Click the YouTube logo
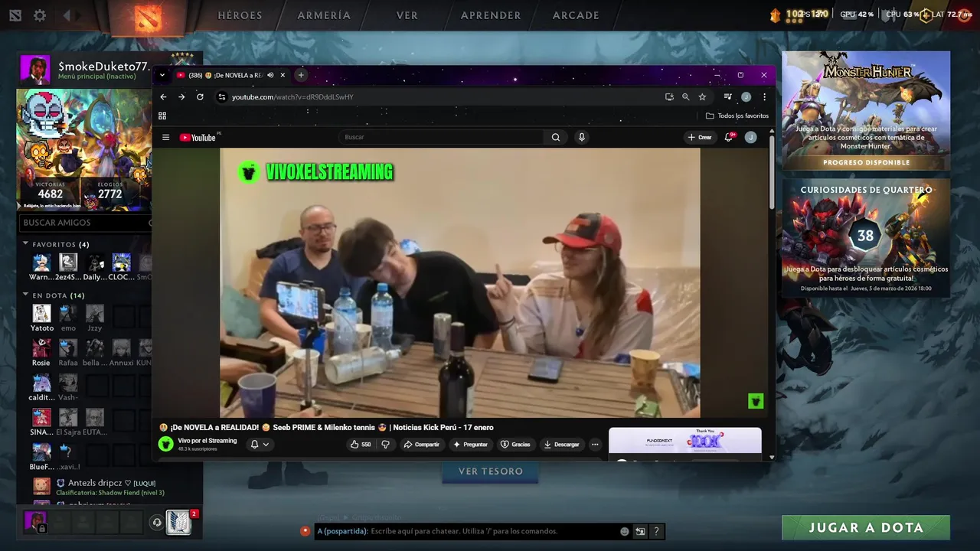Image resolution: width=980 pixels, height=551 pixels. coord(198,138)
